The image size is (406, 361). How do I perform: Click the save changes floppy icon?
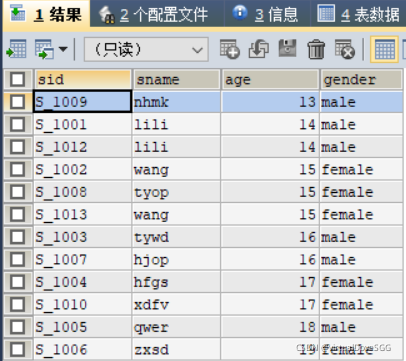tap(287, 49)
